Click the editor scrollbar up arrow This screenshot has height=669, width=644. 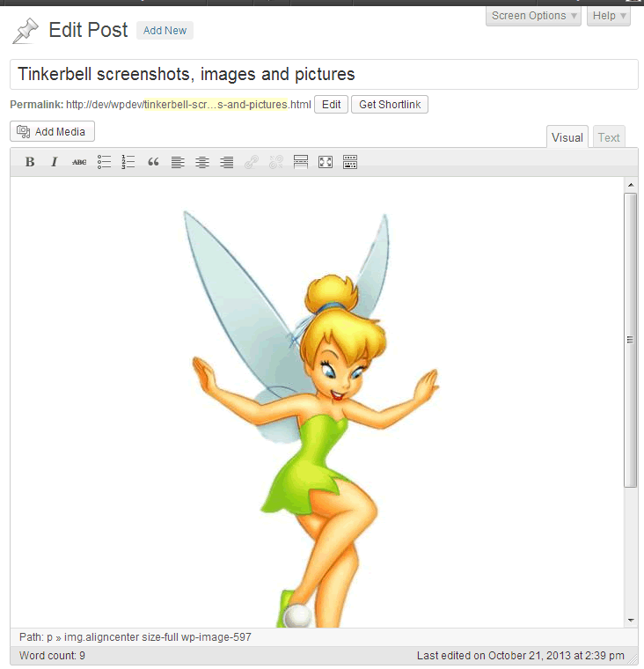(631, 185)
